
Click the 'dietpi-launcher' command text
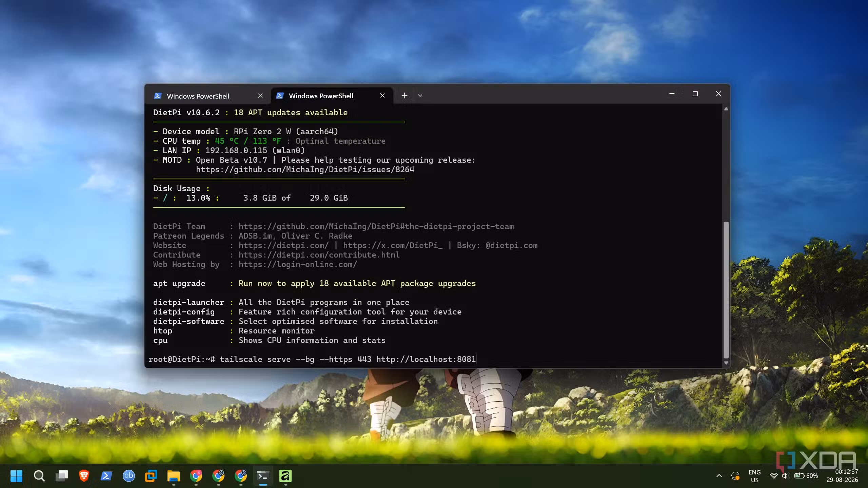[x=189, y=302]
